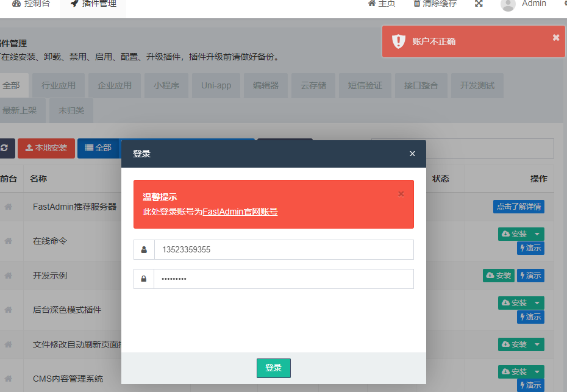
Task: Open the 控制台 tab
Action: coord(30,4)
